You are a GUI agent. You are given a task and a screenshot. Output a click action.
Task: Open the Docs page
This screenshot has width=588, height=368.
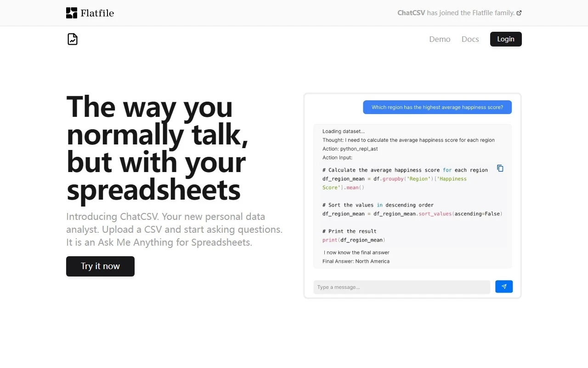(470, 39)
